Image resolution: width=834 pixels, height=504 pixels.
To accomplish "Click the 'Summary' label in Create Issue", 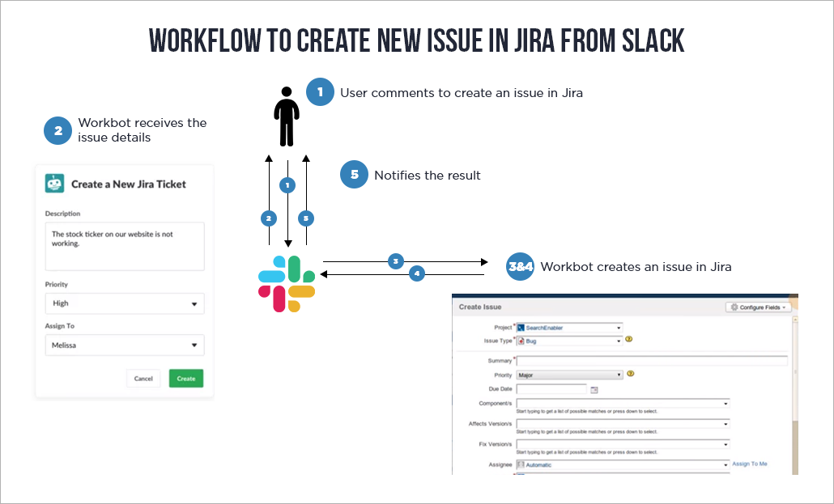I will click(500, 361).
